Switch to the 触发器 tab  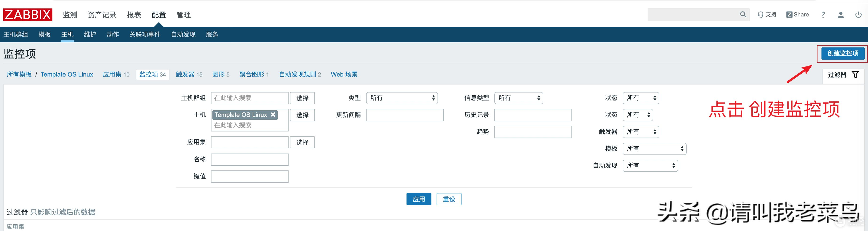(x=189, y=74)
